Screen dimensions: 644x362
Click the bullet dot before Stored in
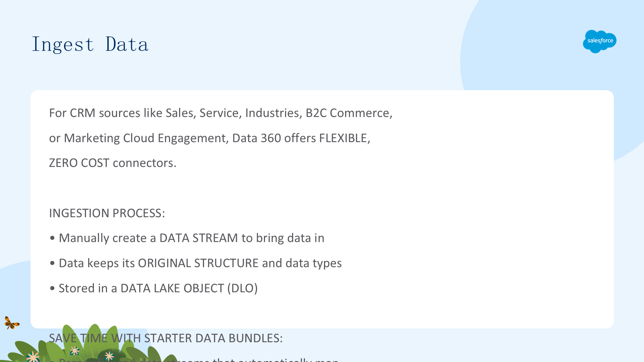point(52,289)
